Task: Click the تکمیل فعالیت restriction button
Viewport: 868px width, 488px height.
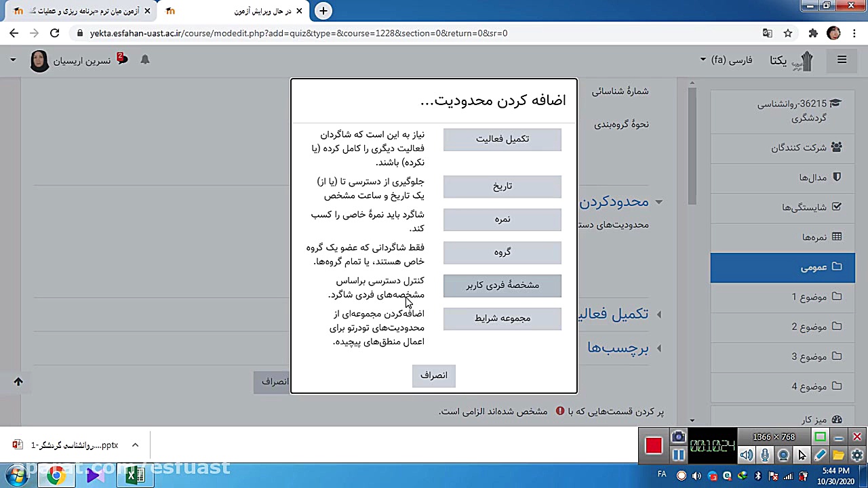Action: click(502, 139)
